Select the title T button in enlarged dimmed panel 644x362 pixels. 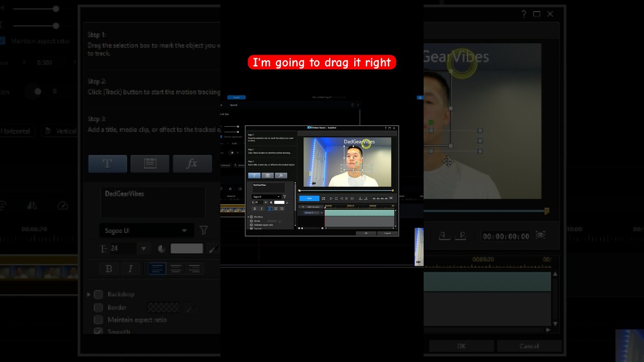click(x=108, y=164)
